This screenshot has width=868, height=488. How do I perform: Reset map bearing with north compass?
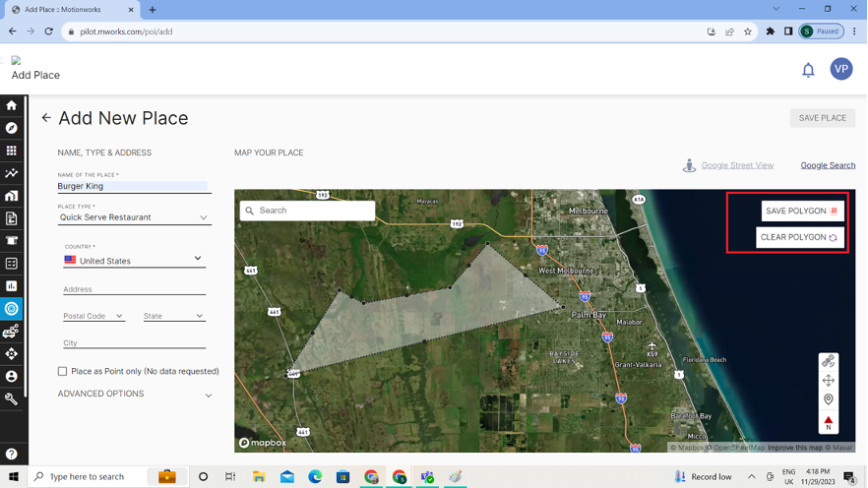pos(829,423)
